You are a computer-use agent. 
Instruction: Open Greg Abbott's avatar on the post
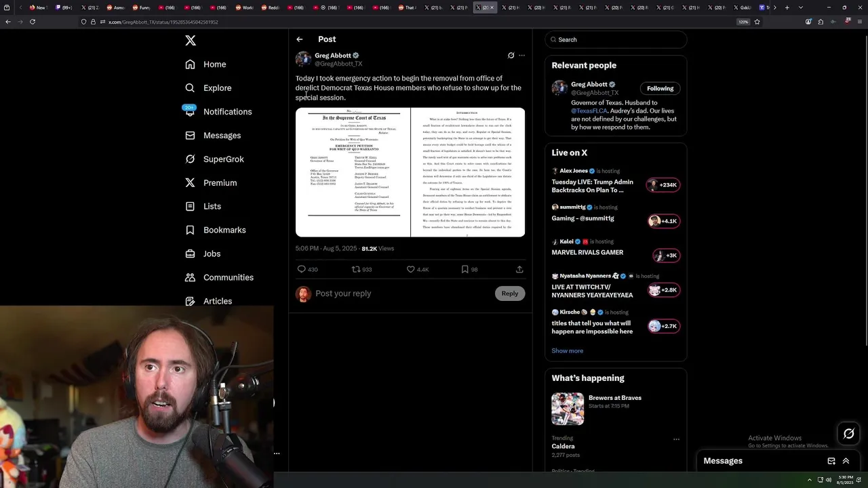303,59
